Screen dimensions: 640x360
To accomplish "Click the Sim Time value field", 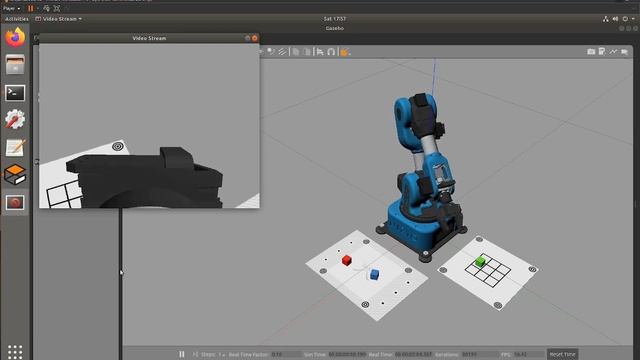I will [x=347, y=354].
